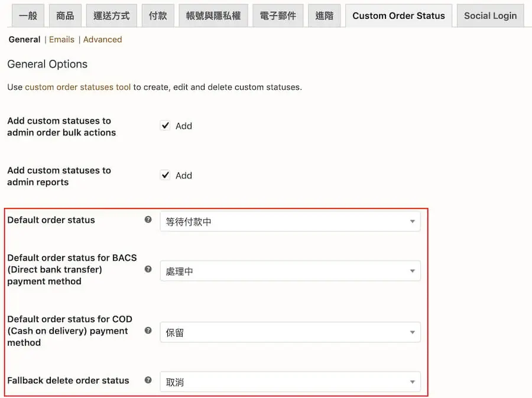
Task: Open the BACS default order status dropdown
Action: 290,271
